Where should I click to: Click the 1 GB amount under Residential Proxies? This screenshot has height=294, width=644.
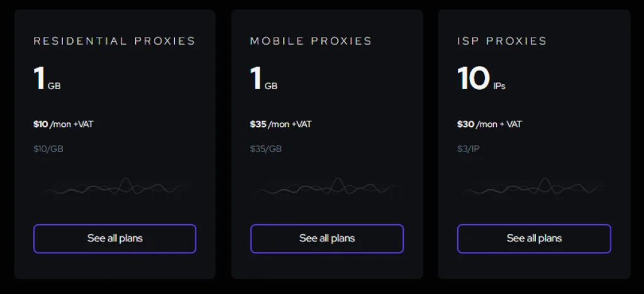point(47,80)
